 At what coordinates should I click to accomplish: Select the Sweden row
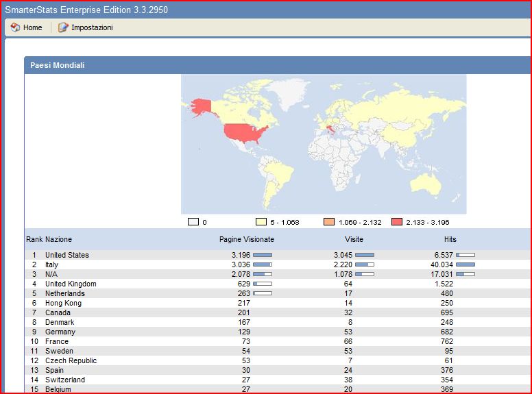coord(277,351)
